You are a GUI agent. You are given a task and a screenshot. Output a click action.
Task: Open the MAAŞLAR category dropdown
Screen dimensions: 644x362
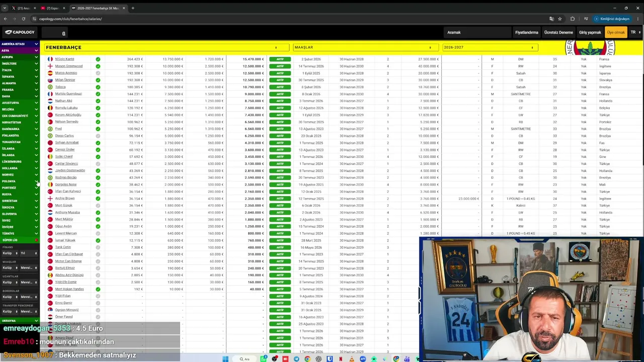(365, 47)
